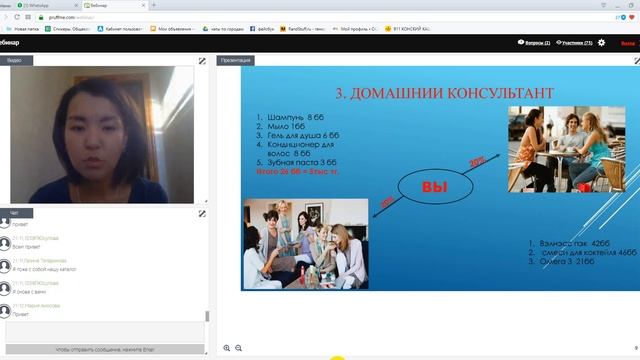640x360 pixels.
Task: Click slide line 'Вэлнэсс пэк 42бб'
Action: coord(569,243)
